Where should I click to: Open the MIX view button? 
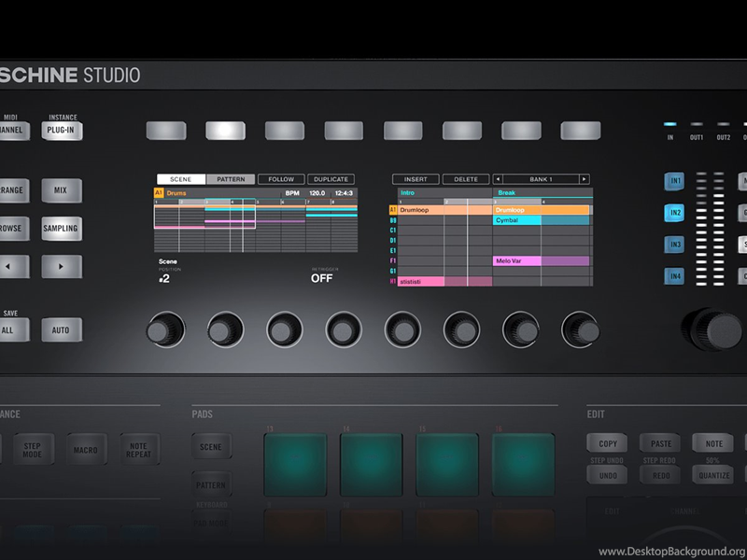click(62, 190)
